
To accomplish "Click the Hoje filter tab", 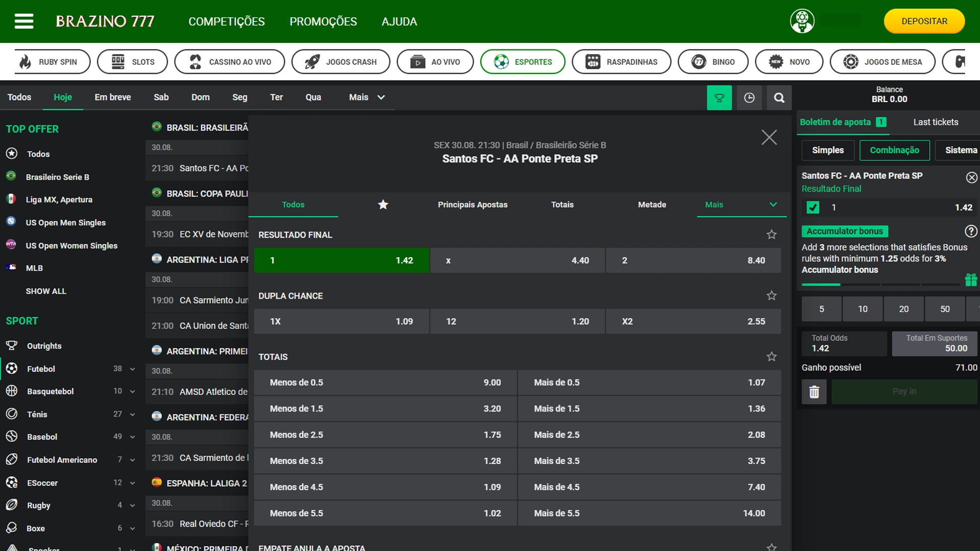I will click(63, 96).
